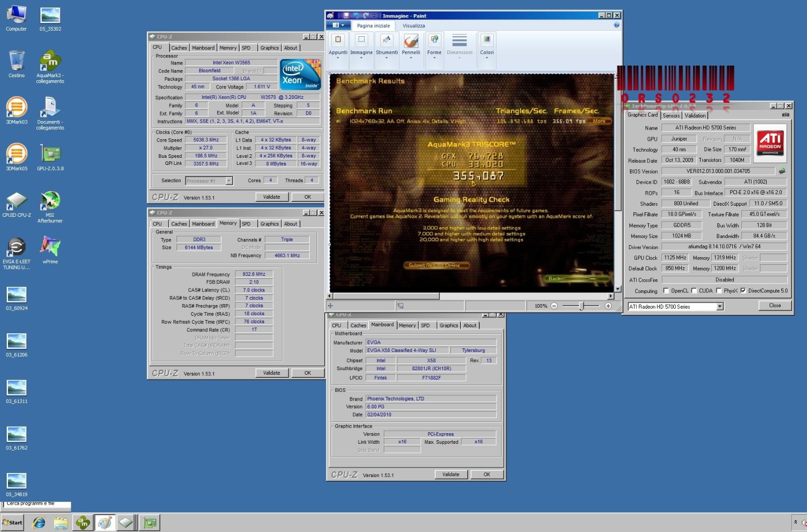Click the Undo arrow in Paint's quick access bar
807x532 pixels.
coord(357,16)
